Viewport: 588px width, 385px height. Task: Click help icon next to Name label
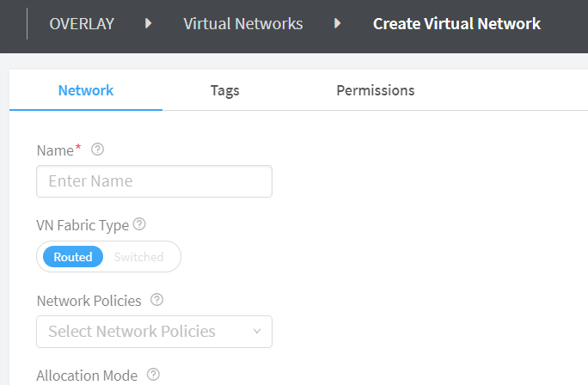point(97,150)
